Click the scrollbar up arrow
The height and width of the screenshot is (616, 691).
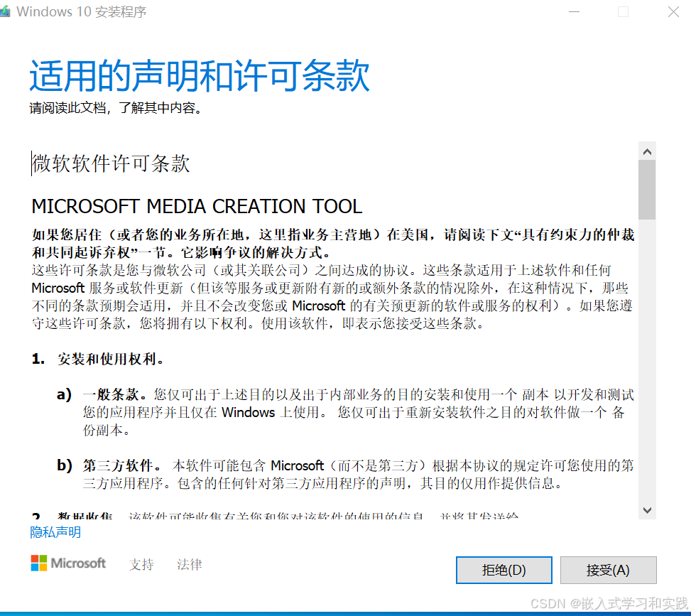tap(647, 151)
